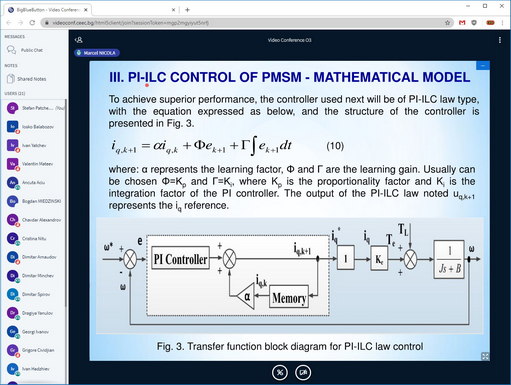
Task: Select user Georgi Ivanov
Action: (x=34, y=332)
